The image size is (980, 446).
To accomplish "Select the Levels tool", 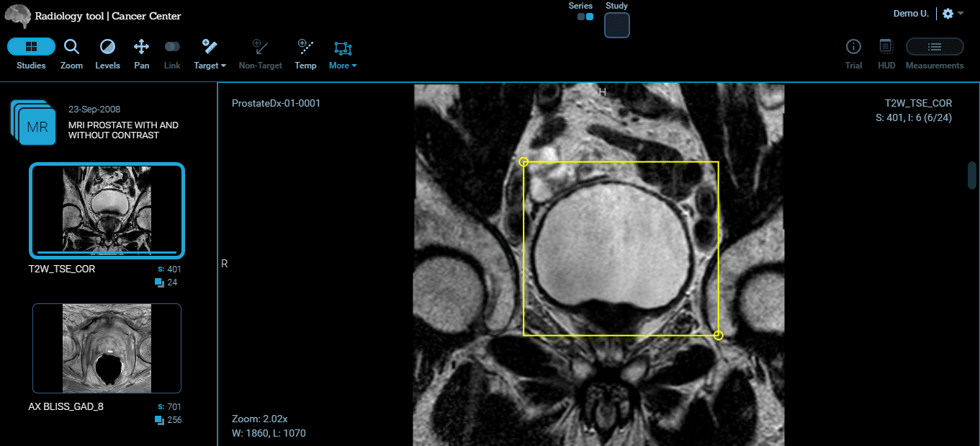I will tap(107, 54).
